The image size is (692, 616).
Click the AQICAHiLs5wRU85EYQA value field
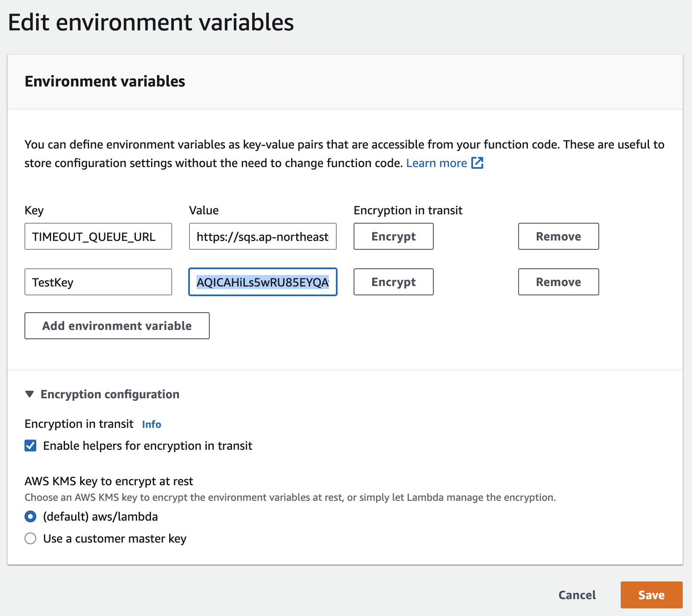[x=262, y=282]
